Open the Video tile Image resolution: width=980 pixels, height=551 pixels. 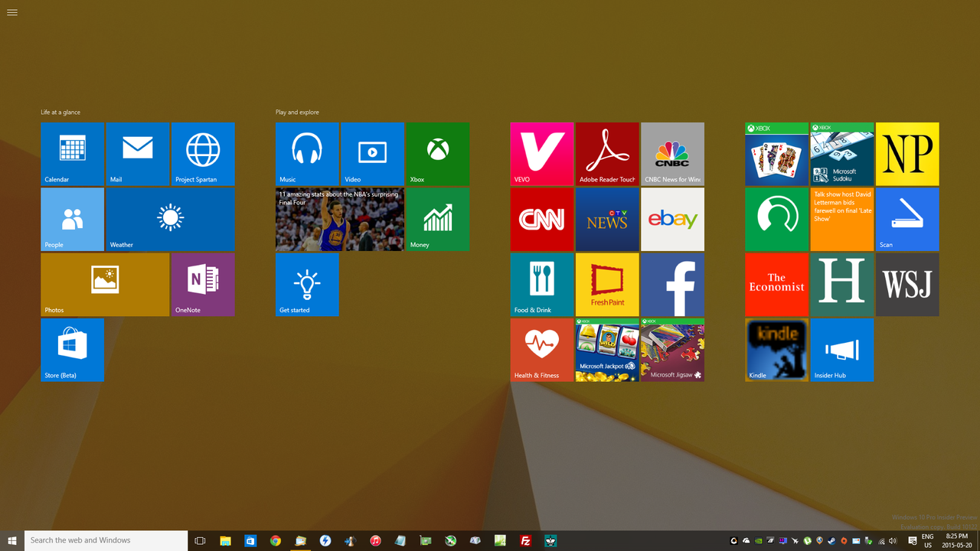pyautogui.click(x=372, y=154)
